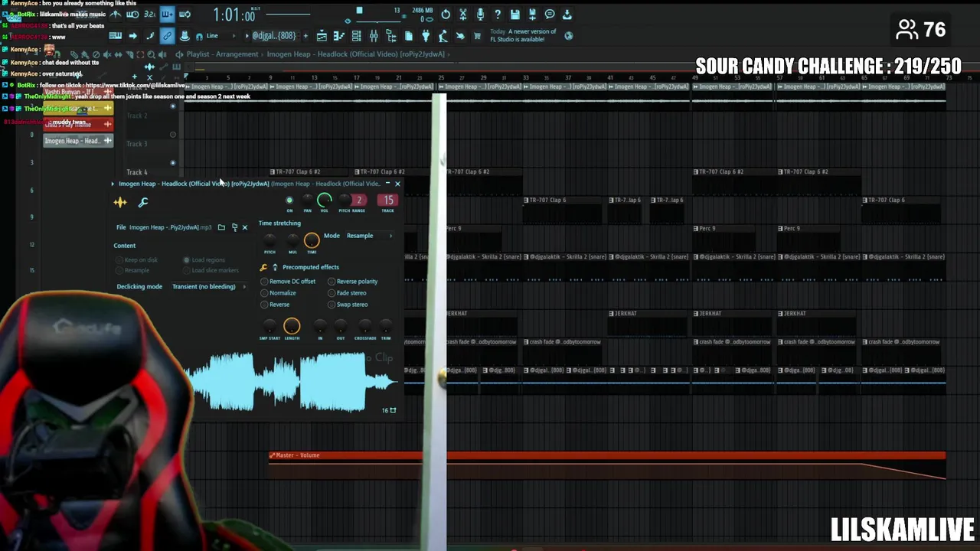The height and width of the screenshot is (551, 980).
Task: Open channel settings title bar menu arrow
Action: 113,184
